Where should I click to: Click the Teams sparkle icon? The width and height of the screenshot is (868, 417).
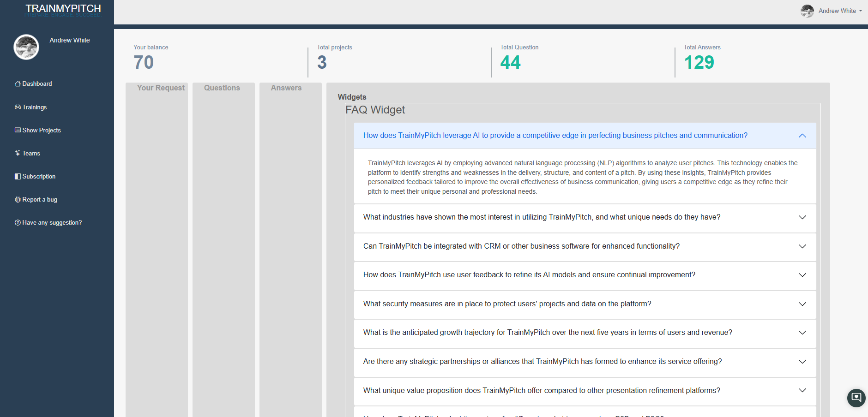pos(18,153)
